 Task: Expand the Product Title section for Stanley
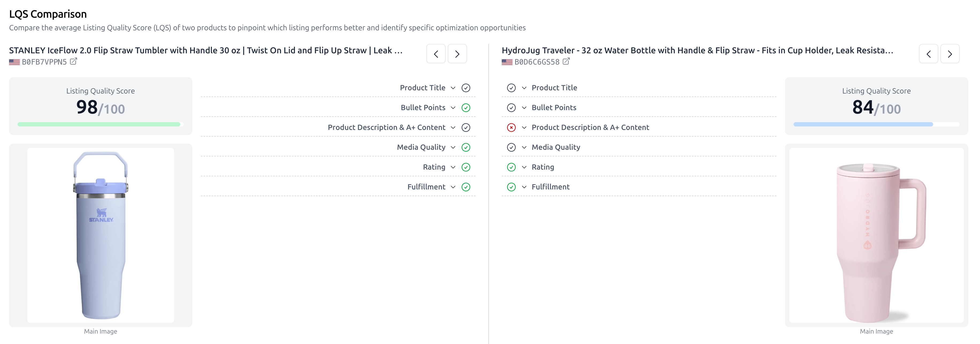[x=453, y=88]
